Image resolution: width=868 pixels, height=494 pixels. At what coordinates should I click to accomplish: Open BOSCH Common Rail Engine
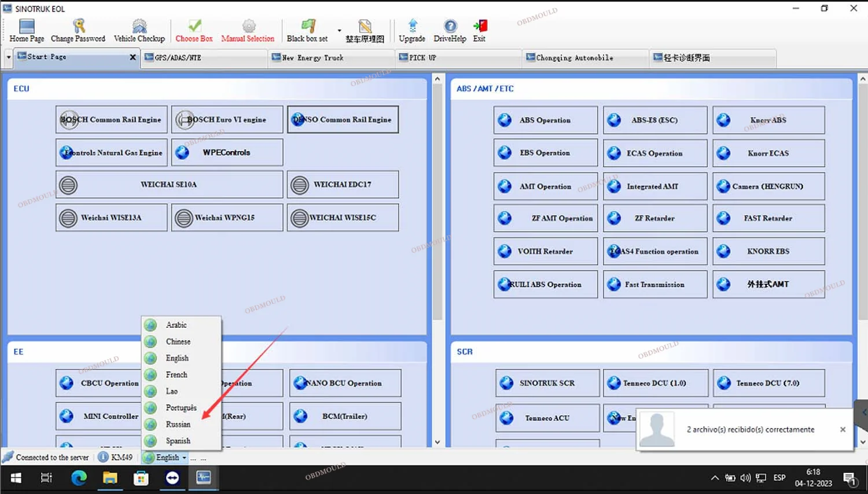(112, 120)
